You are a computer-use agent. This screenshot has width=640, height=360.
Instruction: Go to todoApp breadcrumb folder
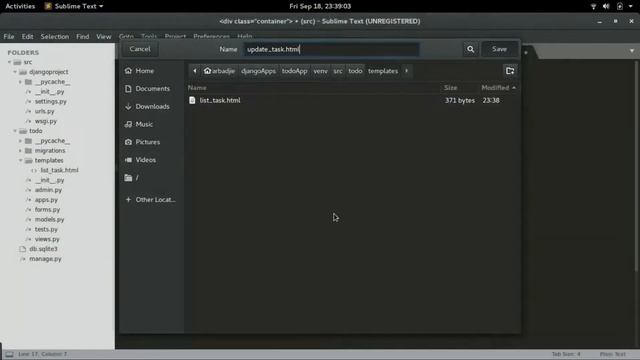coord(294,71)
